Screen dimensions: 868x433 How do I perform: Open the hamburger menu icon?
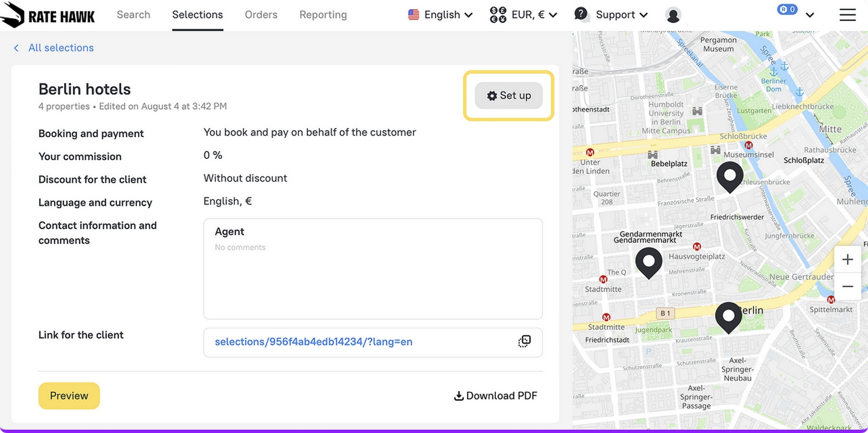tap(847, 15)
